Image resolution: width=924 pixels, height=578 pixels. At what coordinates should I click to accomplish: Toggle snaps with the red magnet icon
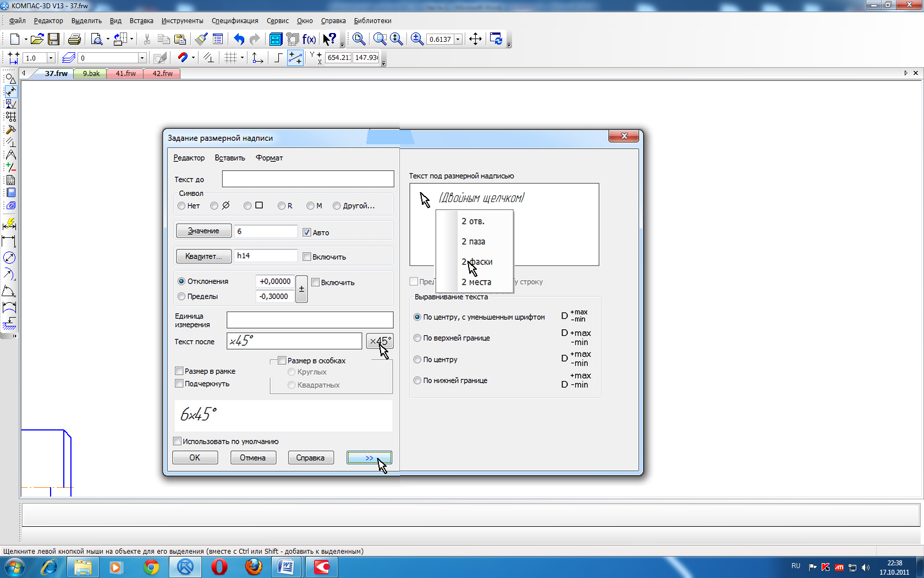(x=183, y=58)
